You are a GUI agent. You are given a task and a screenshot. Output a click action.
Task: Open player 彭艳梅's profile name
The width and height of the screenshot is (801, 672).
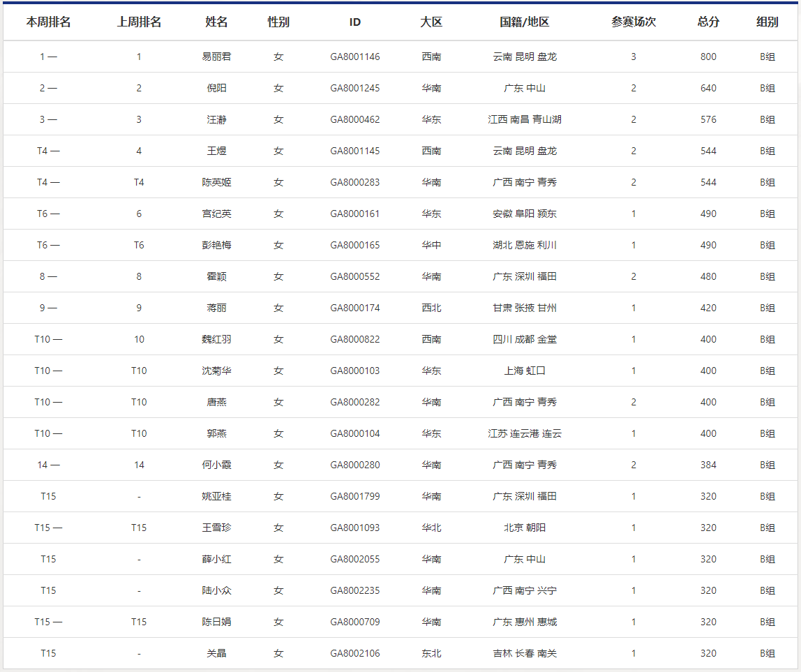216,245
